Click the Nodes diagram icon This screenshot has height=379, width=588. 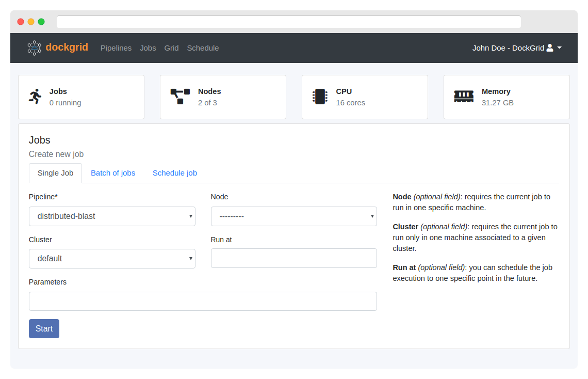coord(180,97)
